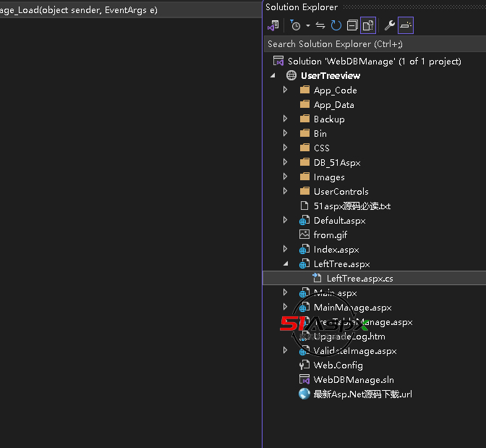This screenshot has height=448, width=486.
Task: Click the WebDBManage.sln solution icon
Action: (x=304, y=380)
